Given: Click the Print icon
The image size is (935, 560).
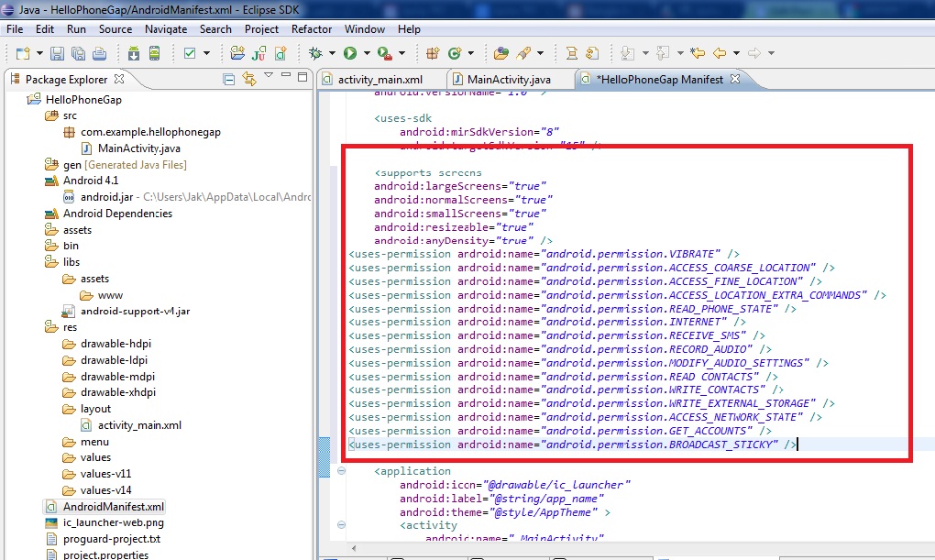Looking at the screenshot, I should 100,53.
